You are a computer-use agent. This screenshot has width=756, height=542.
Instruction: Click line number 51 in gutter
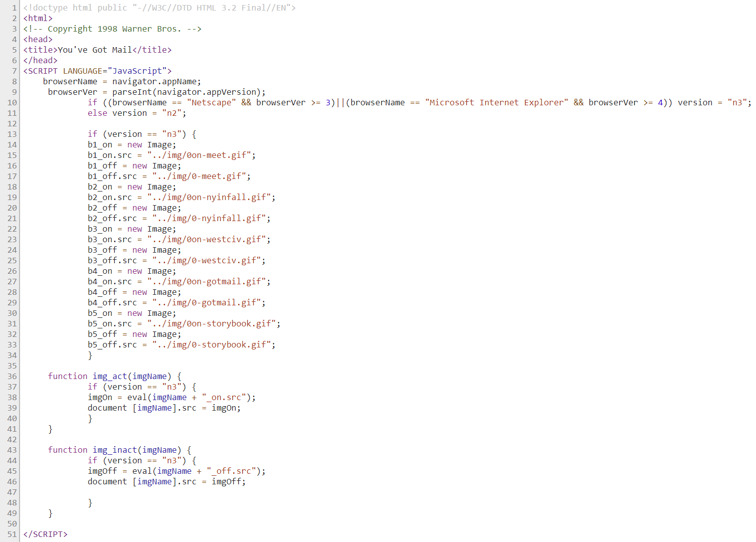coord(12,534)
